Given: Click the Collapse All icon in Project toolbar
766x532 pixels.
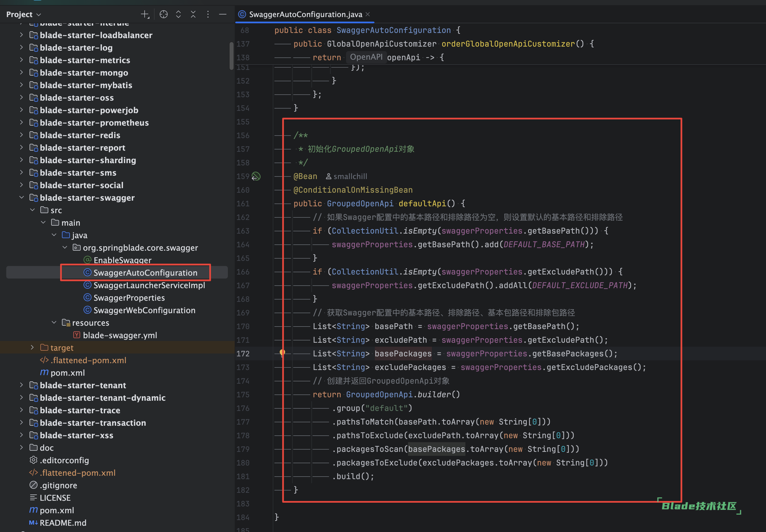Looking at the screenshot, I should tap(193, 14).
